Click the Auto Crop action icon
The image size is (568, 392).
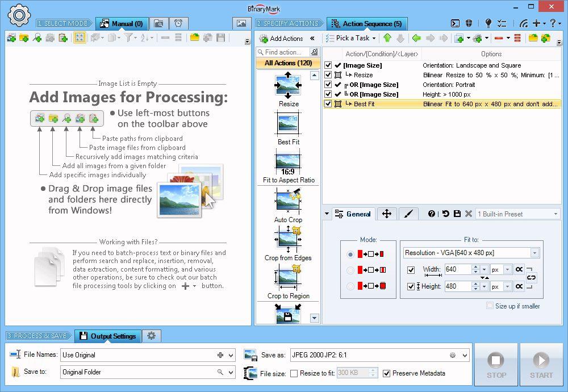(x=288, y=201)
